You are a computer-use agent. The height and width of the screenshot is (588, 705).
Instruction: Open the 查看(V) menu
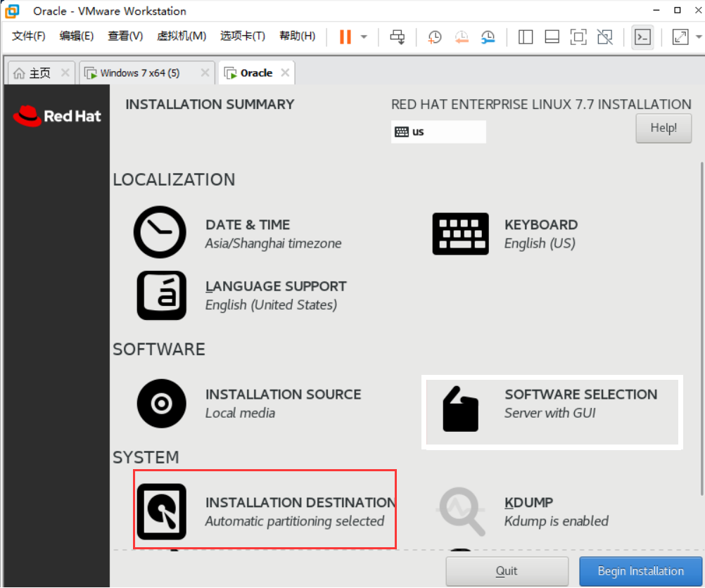[125, 36]
